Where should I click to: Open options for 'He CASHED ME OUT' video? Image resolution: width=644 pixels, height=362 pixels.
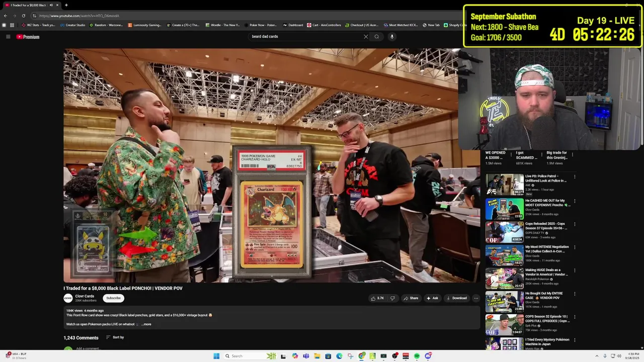[575, 201]
